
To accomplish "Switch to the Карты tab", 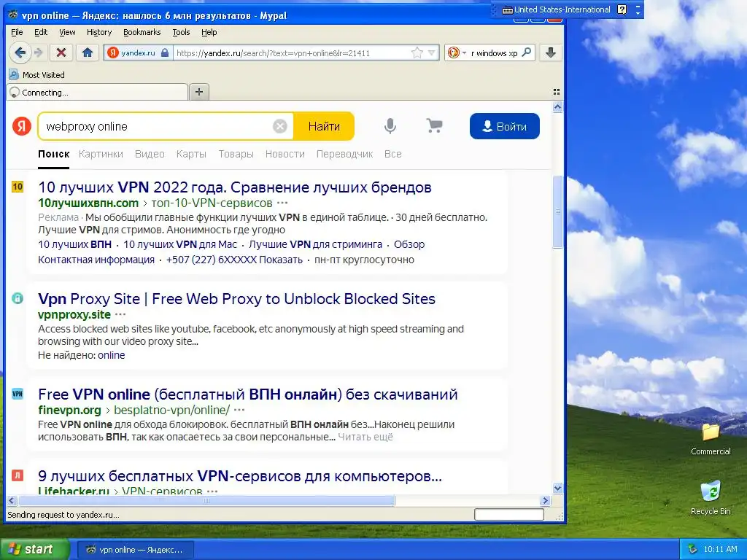I will click(x=191, y=155).
